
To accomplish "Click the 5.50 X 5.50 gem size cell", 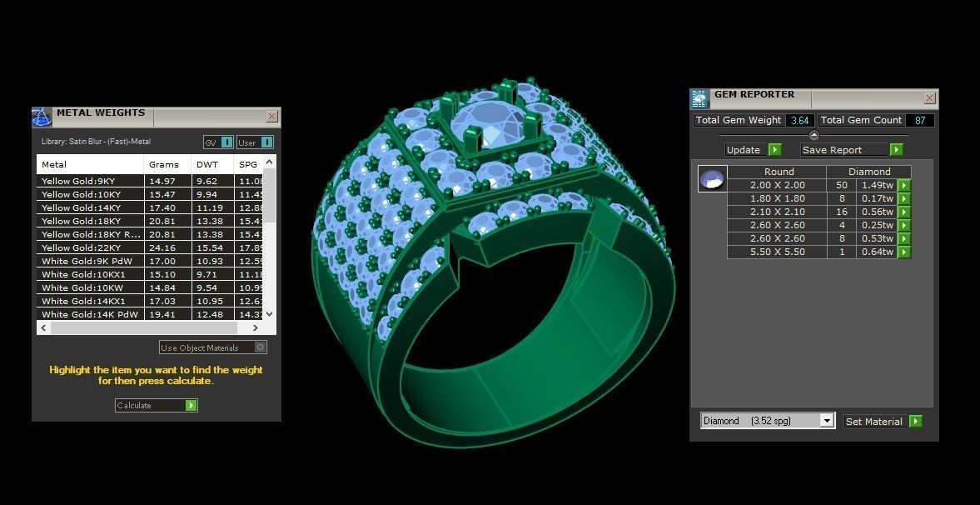I will point(777,252).
